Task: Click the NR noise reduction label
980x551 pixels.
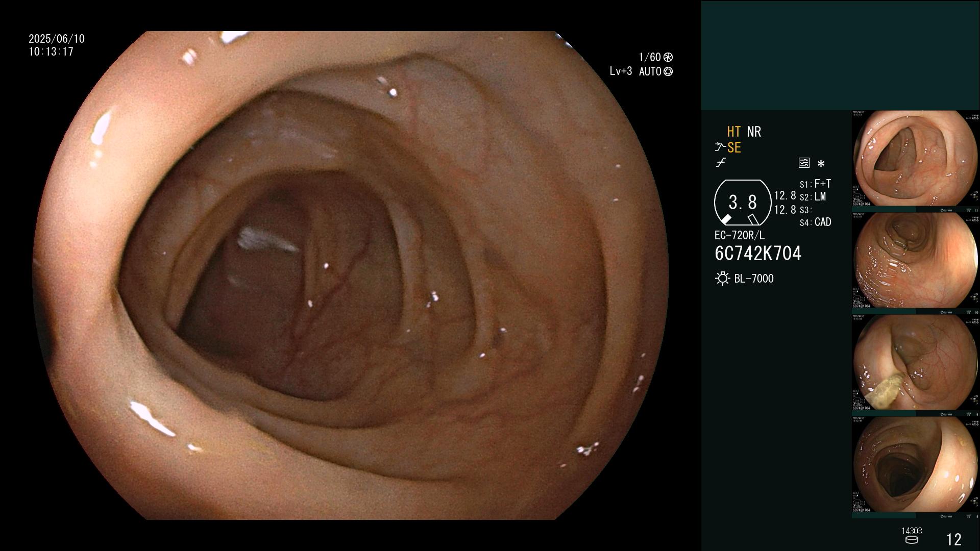Action: click(x=754, y=132)
